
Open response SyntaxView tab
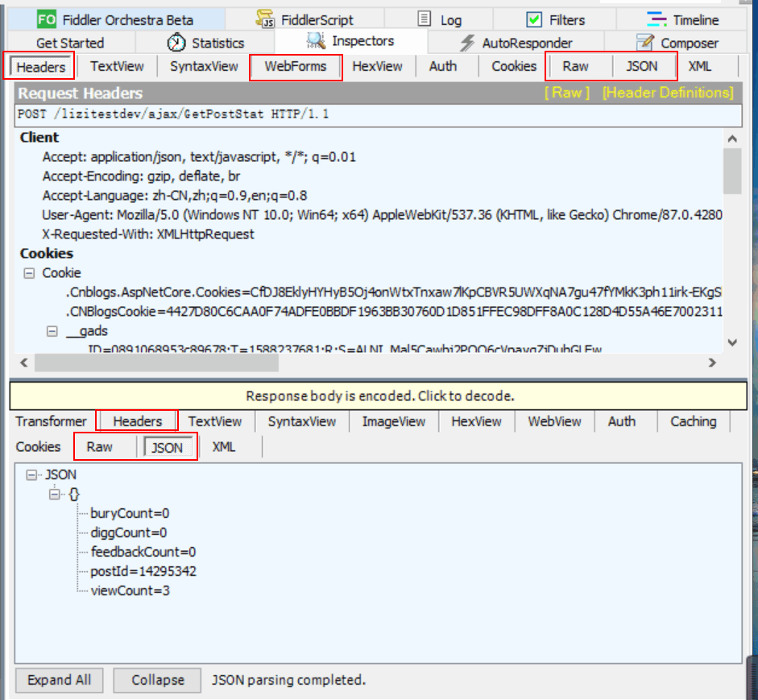(301, 421)
